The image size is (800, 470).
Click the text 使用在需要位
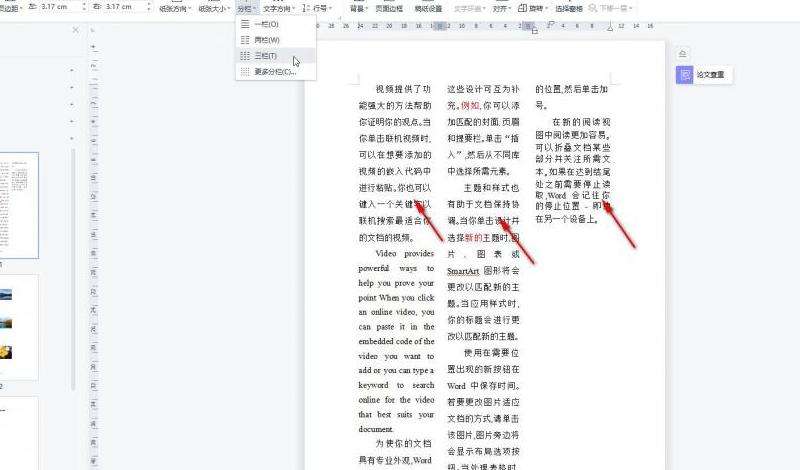coord(492,353)
